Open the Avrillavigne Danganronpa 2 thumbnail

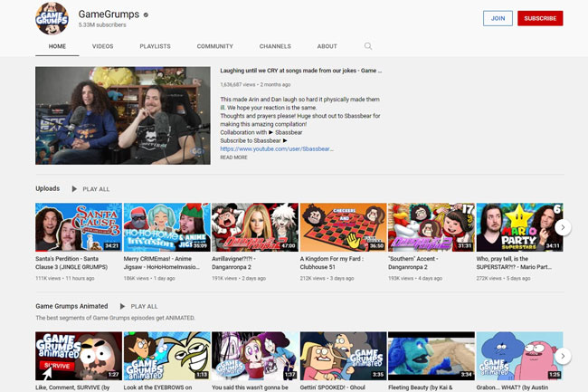(x=255, y=227)
